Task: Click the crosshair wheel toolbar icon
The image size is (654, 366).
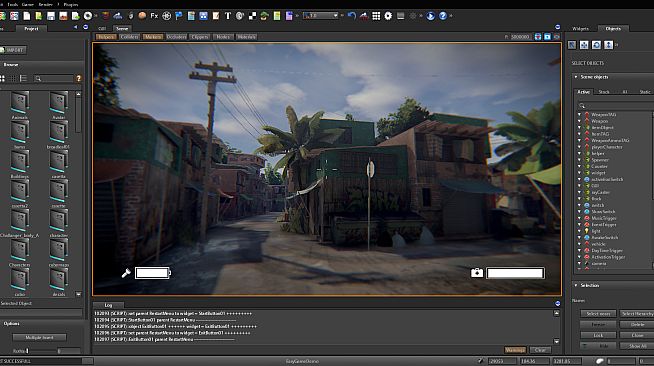Action: click(166, 16)
